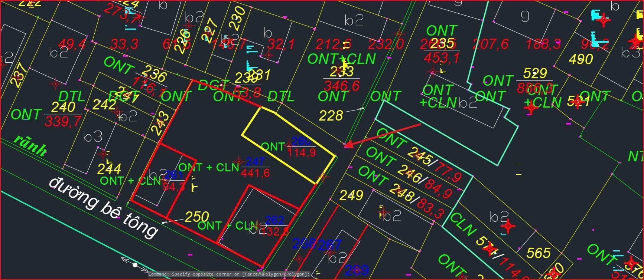Image resolution: width=644 pixels, height=280 pixels.
Task: Select the 'đường bê tông' road label
Action: pyautogui.click(x=104, y=208)
